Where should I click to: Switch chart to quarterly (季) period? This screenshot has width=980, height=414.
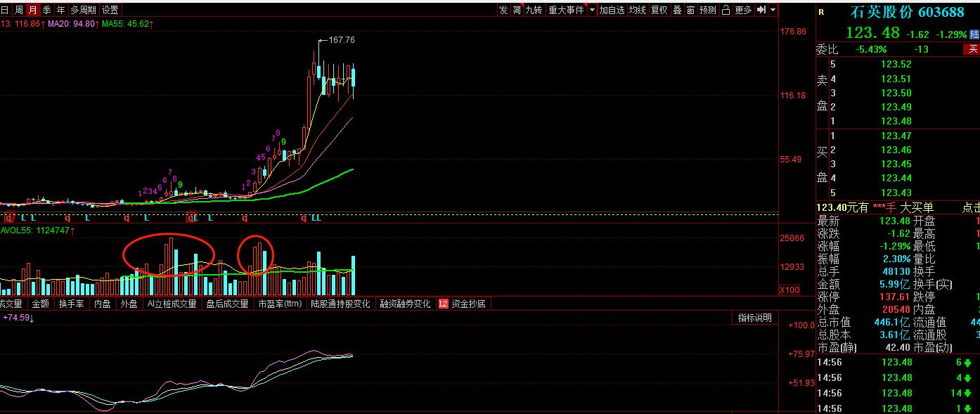coord(46,10)
